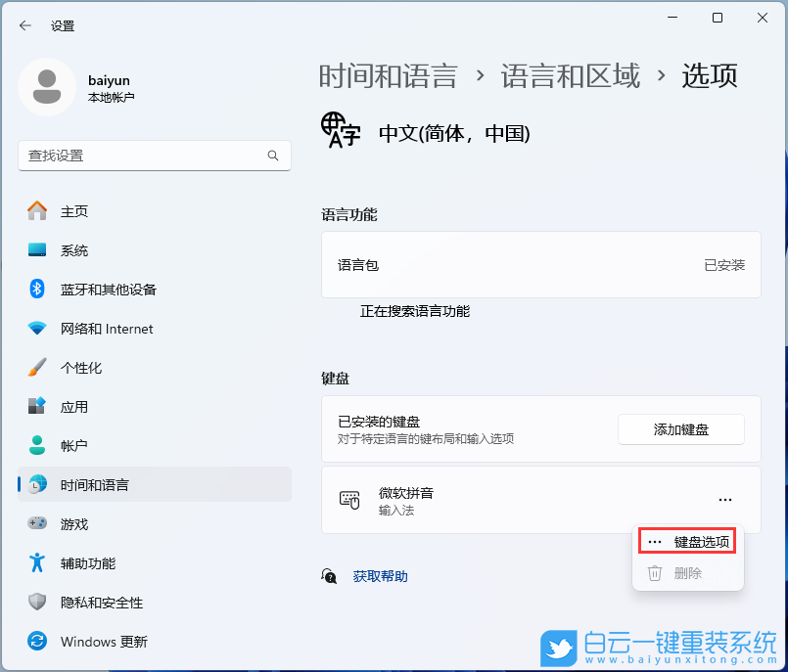Image resolution: width=788 pixels, height=672 pixels.
Task: Click the back arrow to return
Action: coord(23,26)
